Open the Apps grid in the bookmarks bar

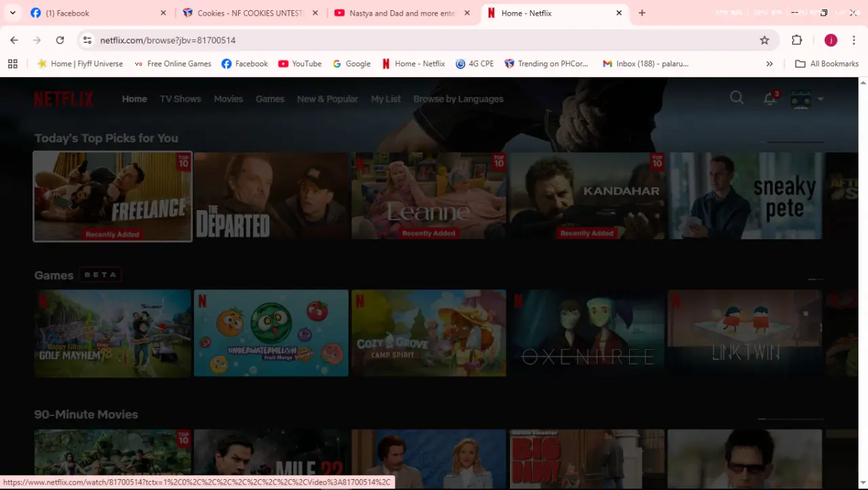tap(12, 64)
